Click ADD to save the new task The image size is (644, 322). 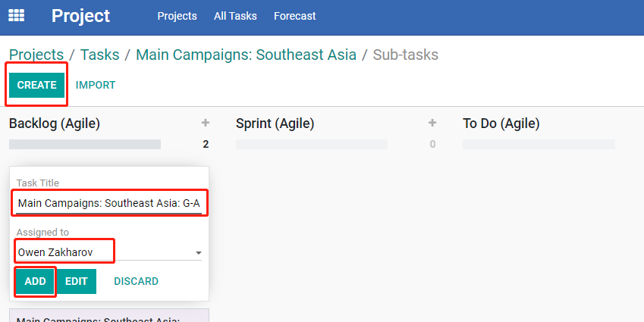(35, 281)
